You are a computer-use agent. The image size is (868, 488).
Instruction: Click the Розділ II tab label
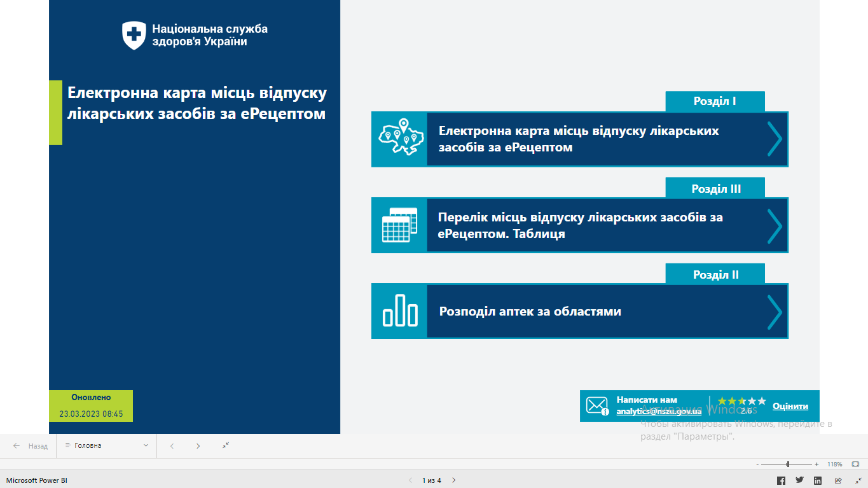click(x=715, y=274)
